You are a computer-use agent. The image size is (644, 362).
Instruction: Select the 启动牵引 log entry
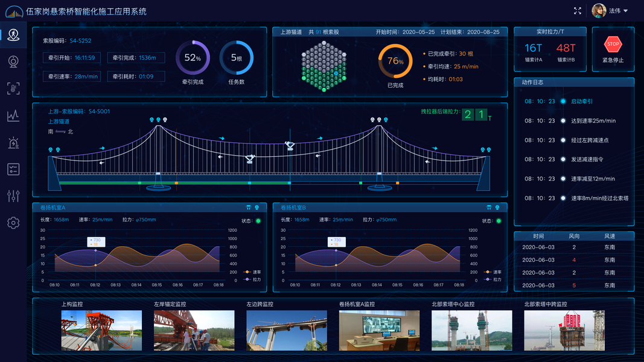click(582, 101)
